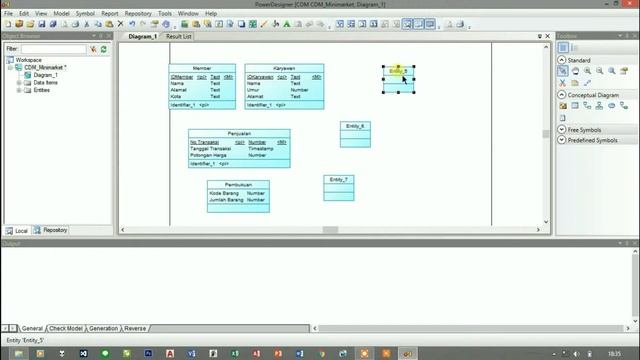Expand the Entities folder node
This screenshot has height=360, width=640.
pos(19,90)
